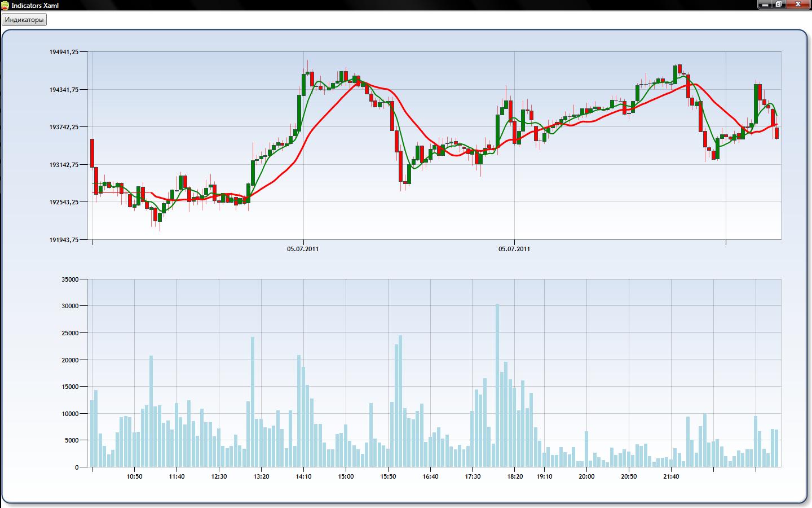Click the Indicators Xaml title bar text
812x508 pixels.
coord(35,5)
